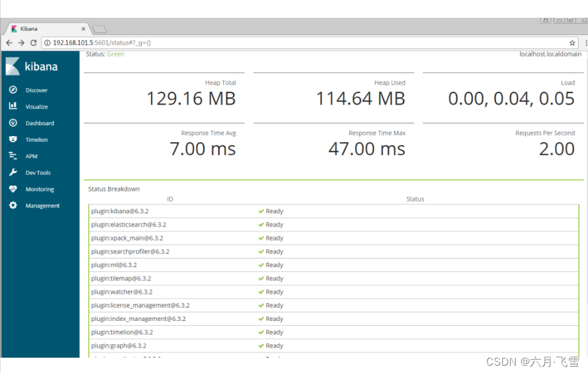
Task: Open Chrome user profile button
Action: (546, 20)
